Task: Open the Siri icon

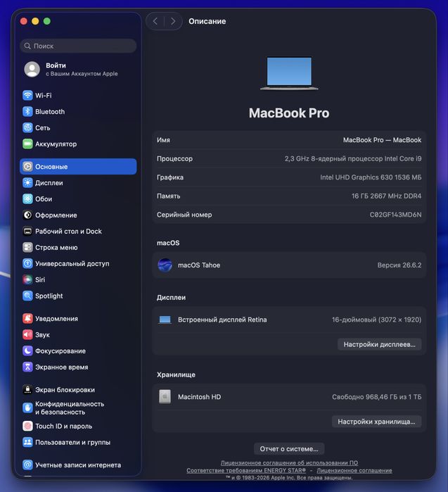Action: [x=27, y=279]
